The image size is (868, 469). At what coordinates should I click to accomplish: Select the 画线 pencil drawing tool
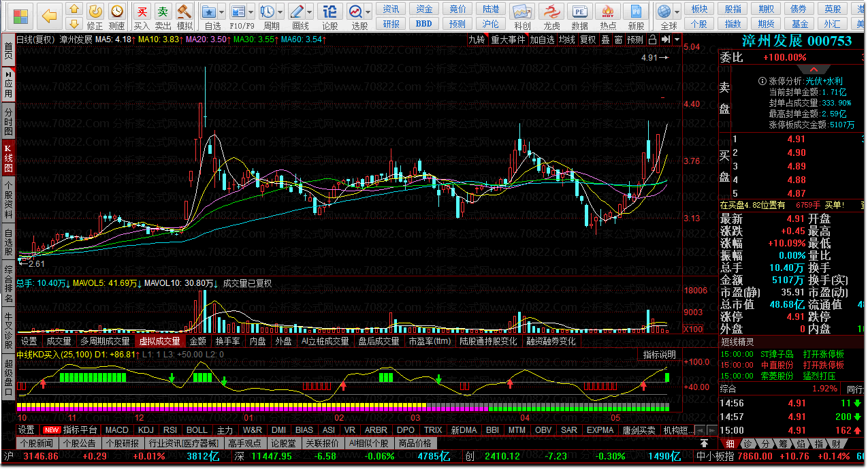tap(296, 12)
